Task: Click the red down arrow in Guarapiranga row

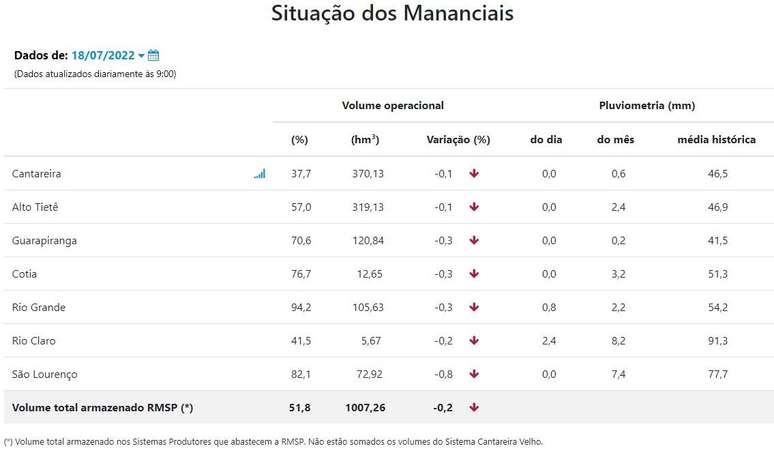Action: click(x=474, y=240)
